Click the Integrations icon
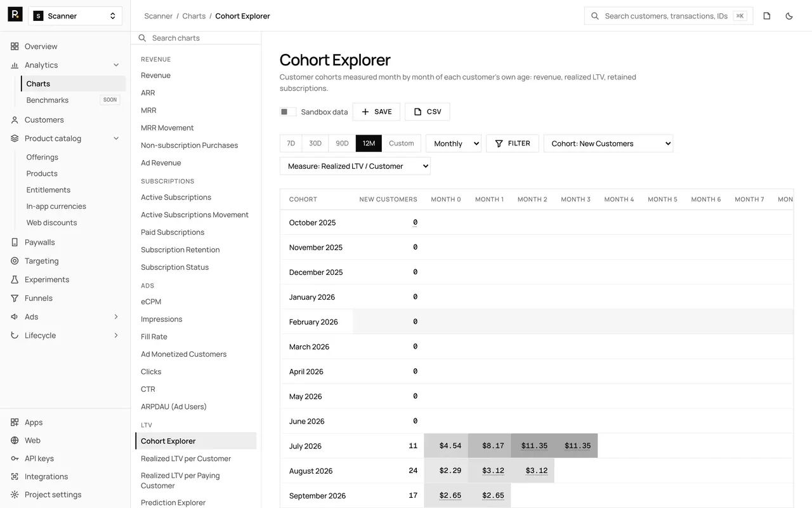Image resolution: width=812 pixels, height=508 pixels. (x=15, y=477)
